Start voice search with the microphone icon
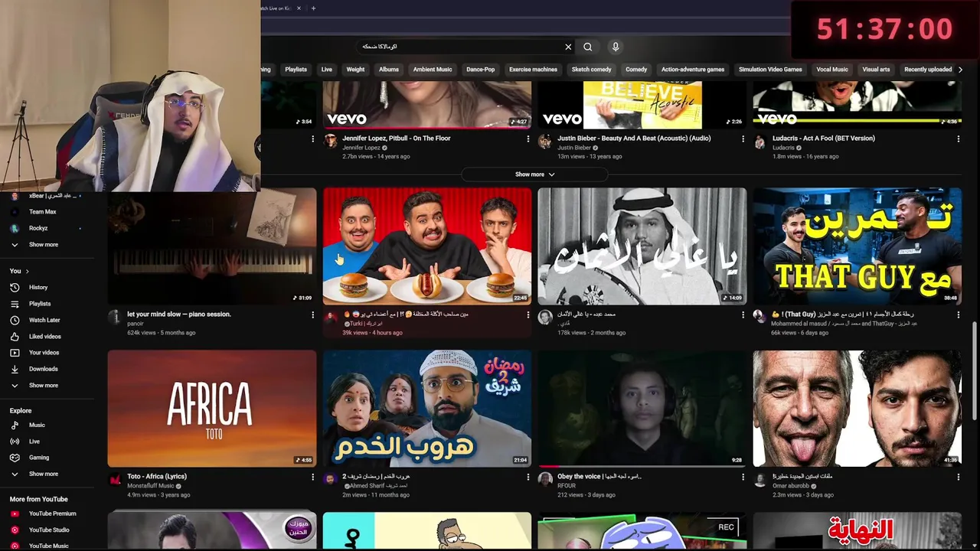 [x=616, y=47]
